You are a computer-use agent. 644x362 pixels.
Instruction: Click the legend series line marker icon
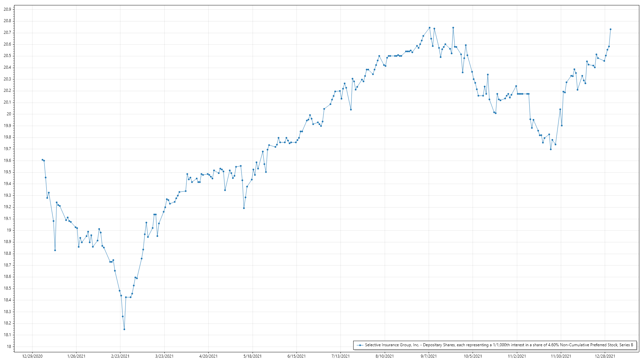(360, 345)
